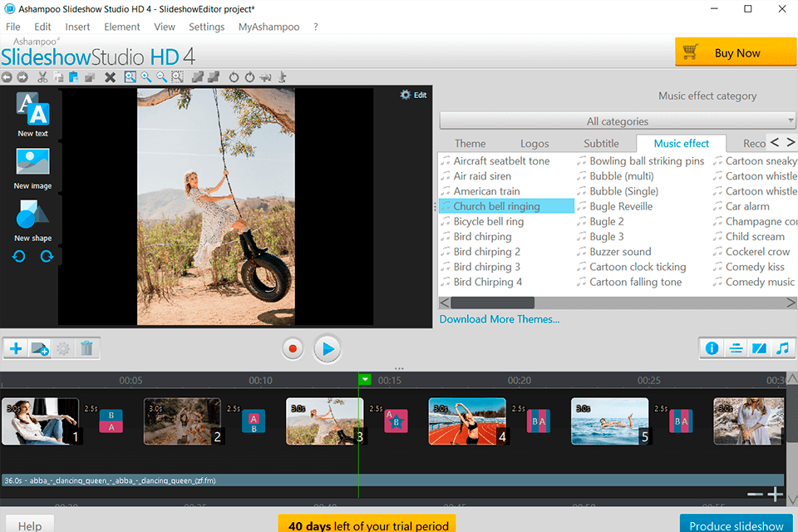The width and height of the screenshot is (798, 532).
Task: Switch to the Theme tab
Action: [470, 143]
